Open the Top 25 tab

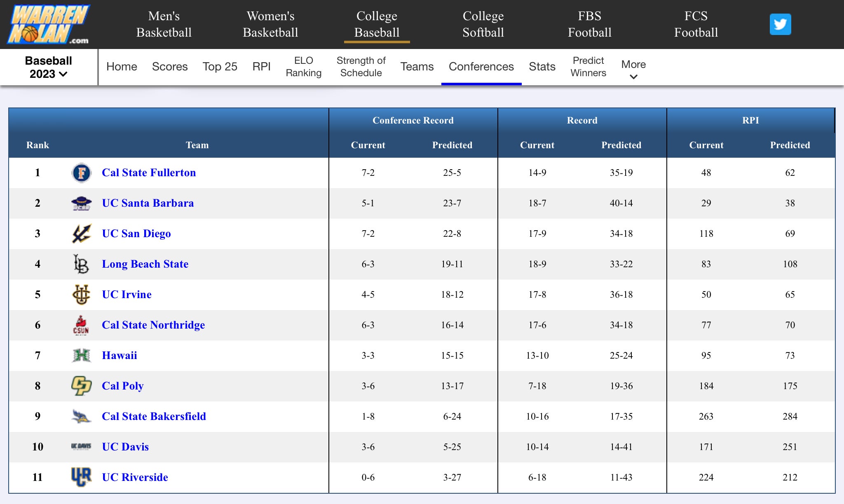tap(220, 67)
